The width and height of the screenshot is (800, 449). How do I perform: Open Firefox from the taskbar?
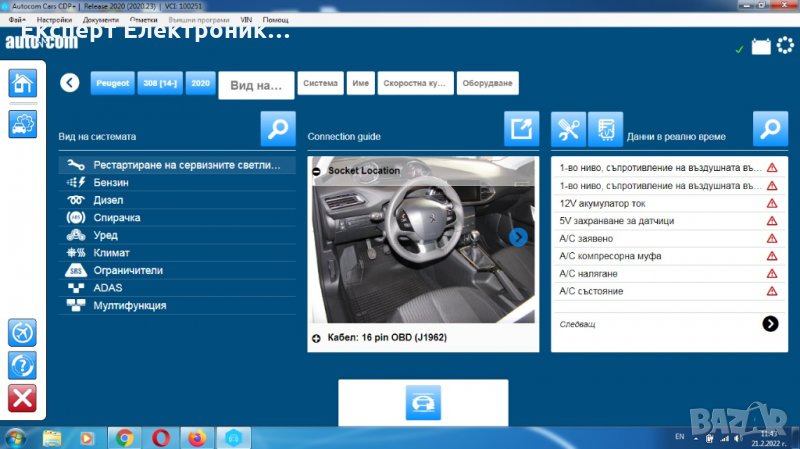click(x=196, y=438)
